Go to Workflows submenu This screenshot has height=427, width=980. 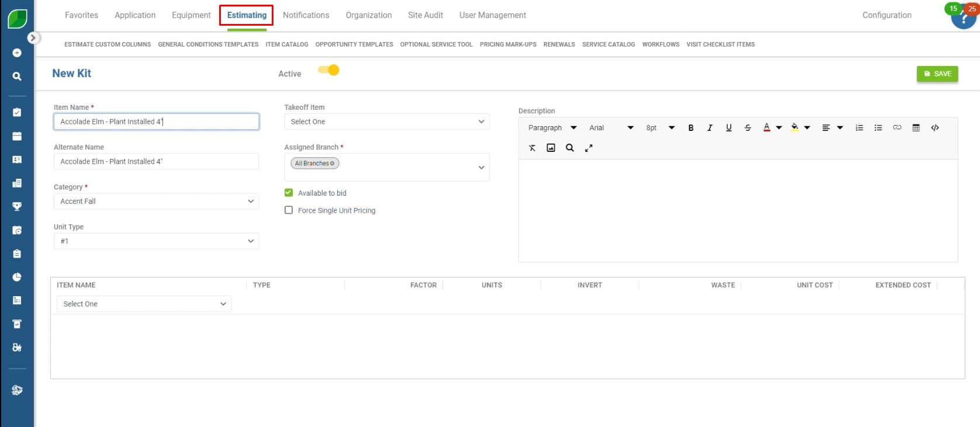(660, 44)
